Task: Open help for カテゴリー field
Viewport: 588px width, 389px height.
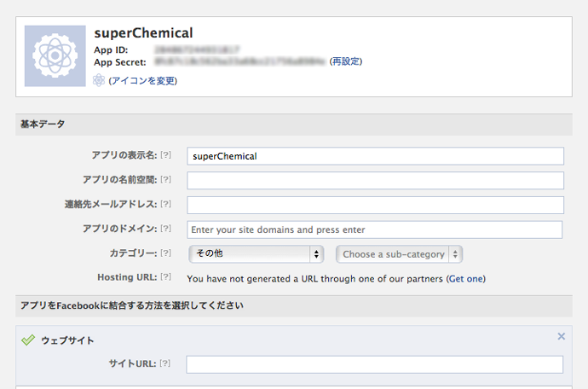Action: click(166, 253)
